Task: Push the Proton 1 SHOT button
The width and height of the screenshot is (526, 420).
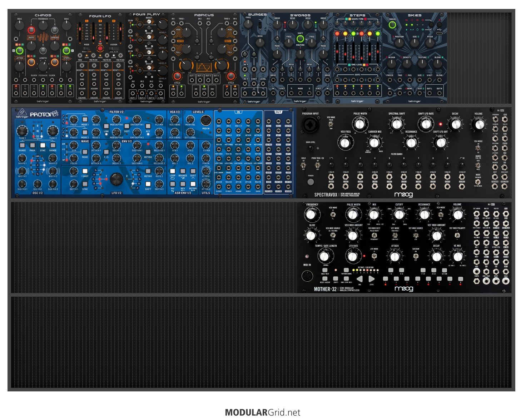Action: tap(85, 171)
